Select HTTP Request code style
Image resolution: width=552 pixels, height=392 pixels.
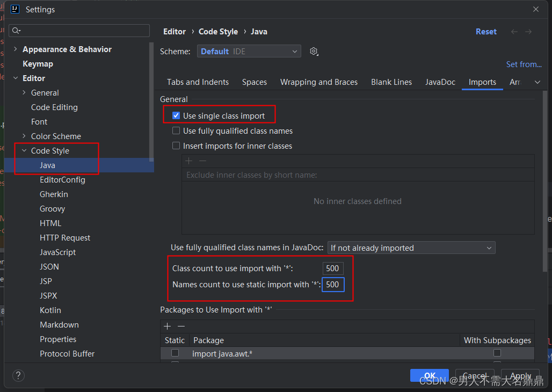point(65,238)
